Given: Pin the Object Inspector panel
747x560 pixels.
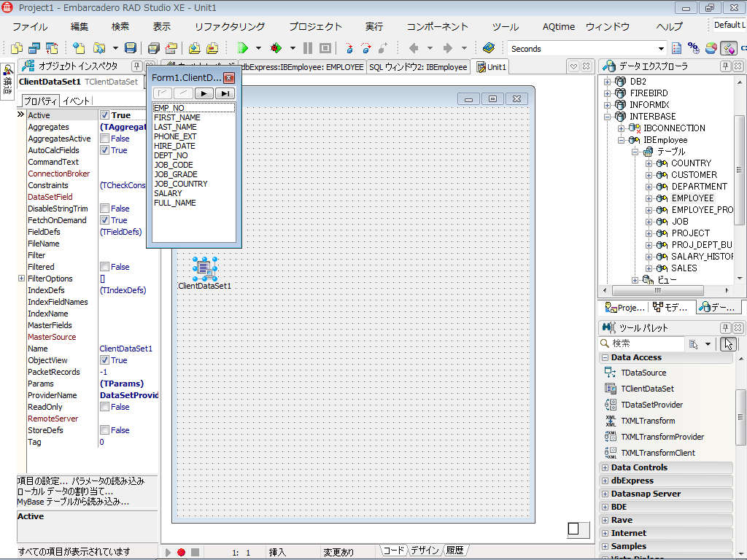Looking at the screenshot, I should [136, 66].
